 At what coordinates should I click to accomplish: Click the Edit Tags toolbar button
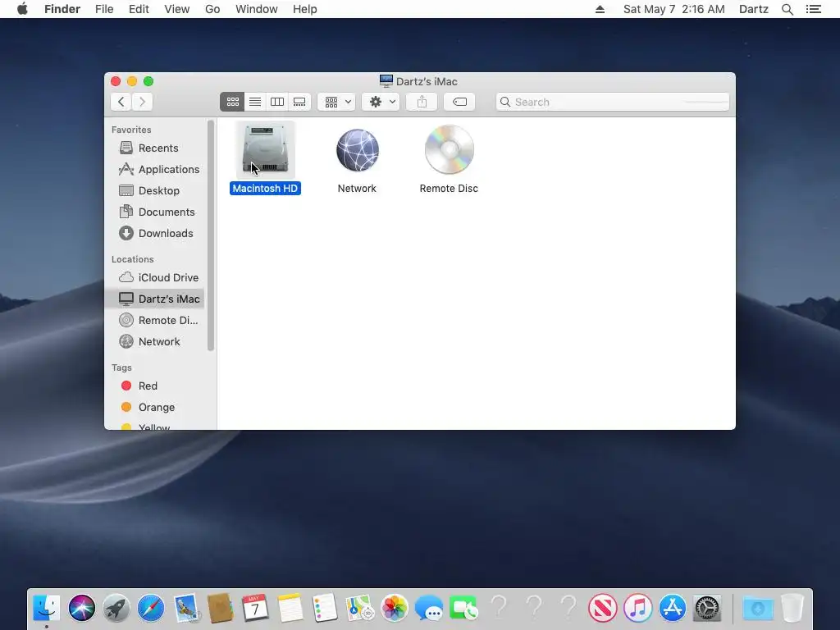(459, 102)
